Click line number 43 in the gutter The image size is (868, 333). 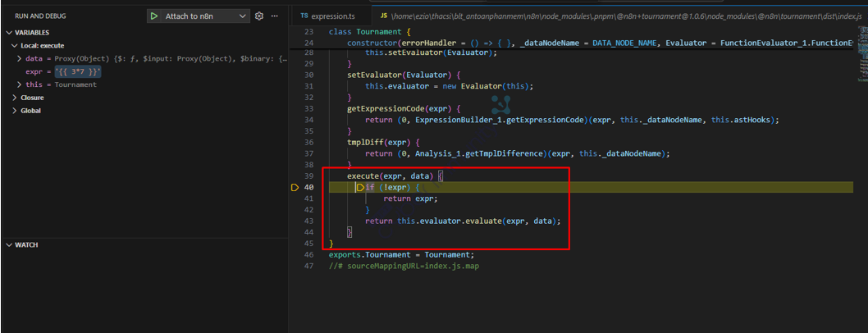309,221
